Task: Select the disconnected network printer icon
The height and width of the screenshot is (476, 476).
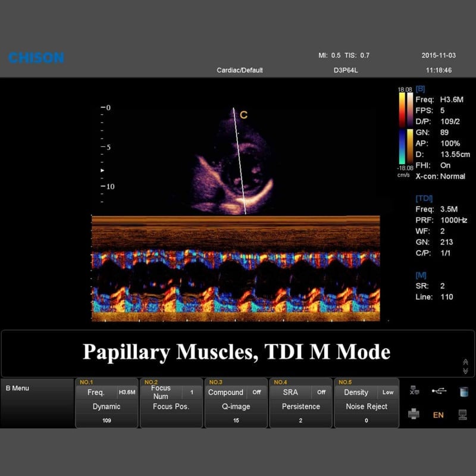Action: (x=414, y=390)
